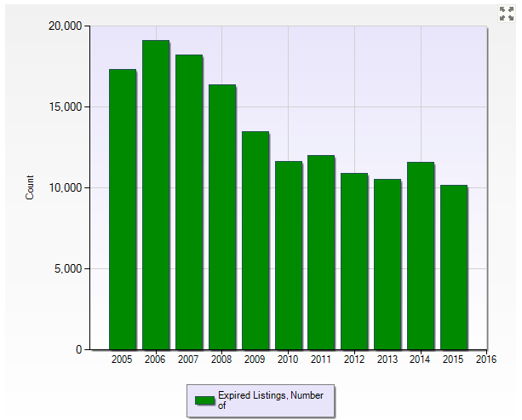This screenshot has height=420, width=522.
Task: Select the tallest bar for 2006
Action: [x=155, y=194]
